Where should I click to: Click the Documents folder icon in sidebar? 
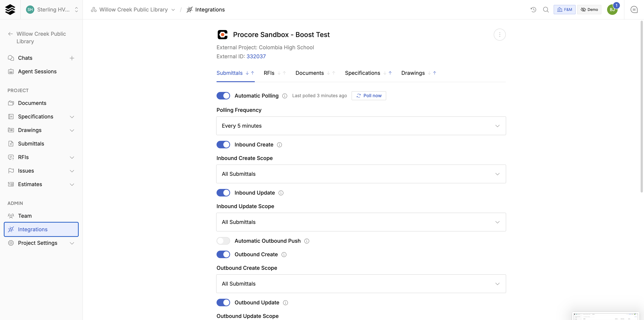(x=11, y=103)
